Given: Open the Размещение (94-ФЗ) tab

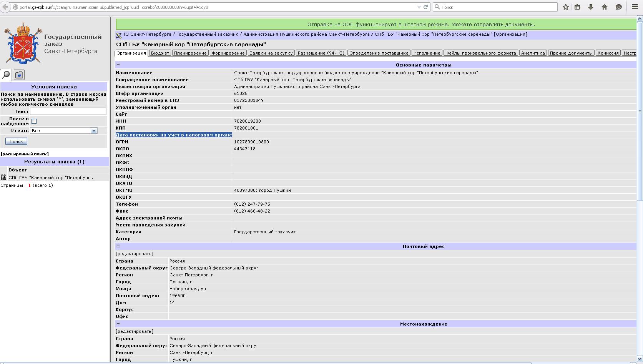Looking at the screenshot, I should (321, 53).
